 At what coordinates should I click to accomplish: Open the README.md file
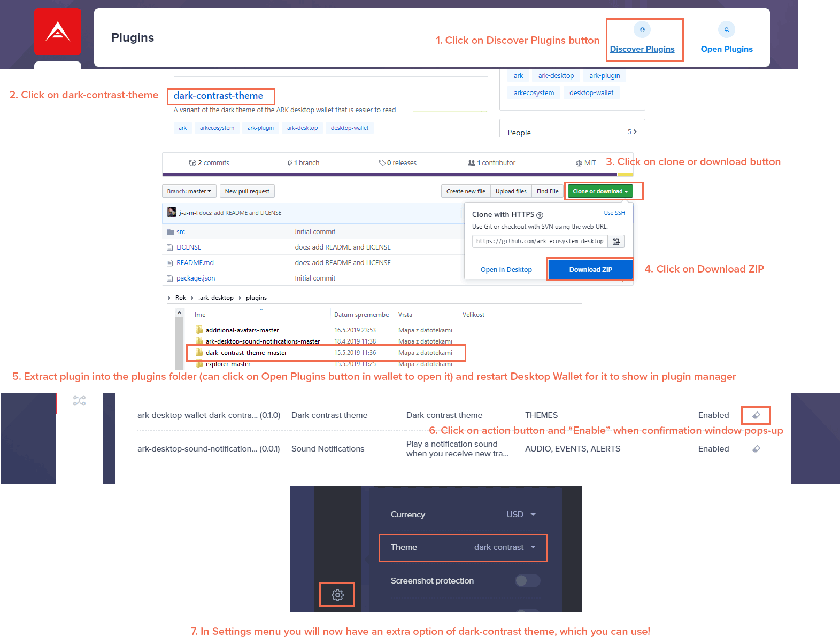[x=195, y=263]
